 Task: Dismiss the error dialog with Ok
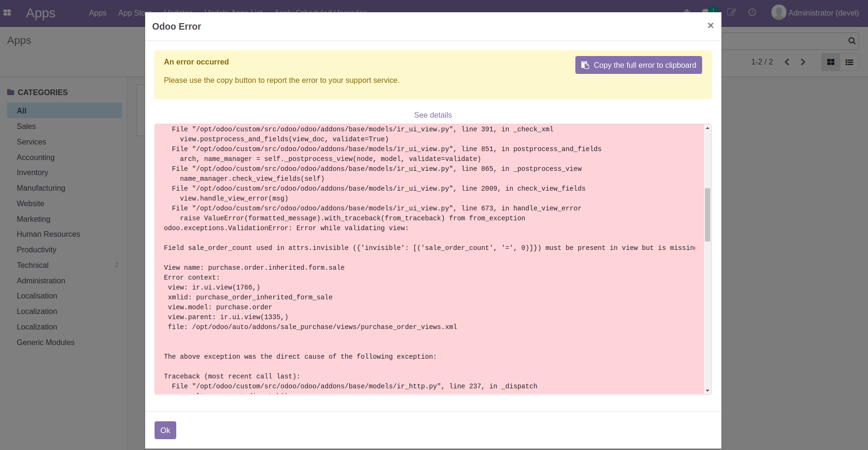coord(165,430)
